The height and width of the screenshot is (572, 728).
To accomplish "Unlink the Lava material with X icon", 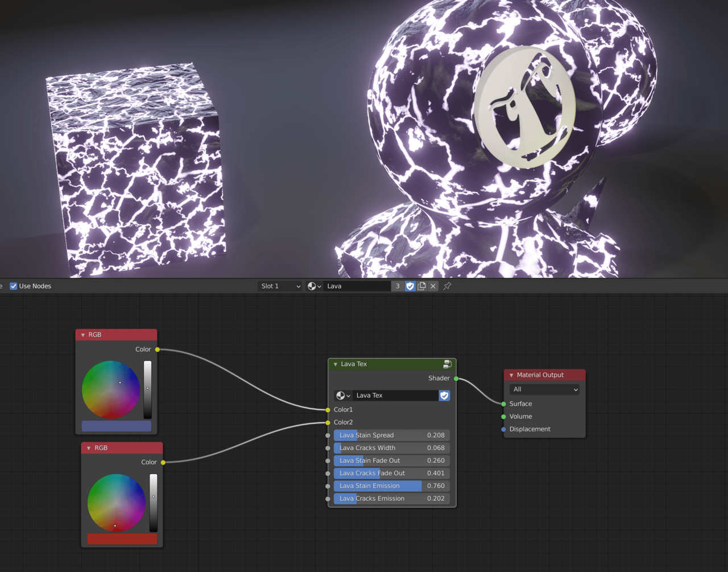I will pos(433,286).
